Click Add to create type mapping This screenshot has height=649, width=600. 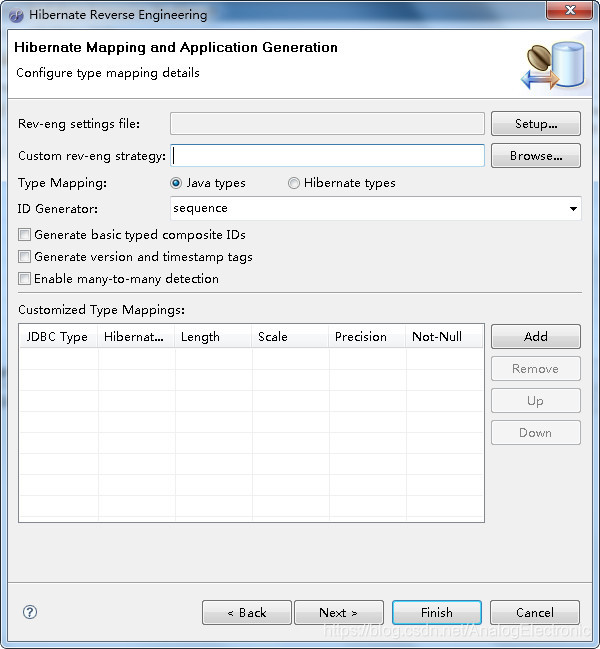[536, 337]
